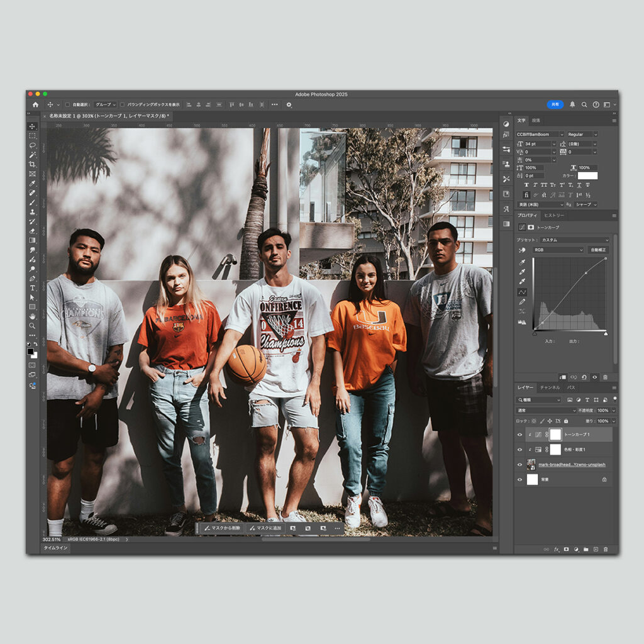The width and height of the screenshot is (644, 644).
Task: Click the マスクに追加 button
Action: pos(266,528)
